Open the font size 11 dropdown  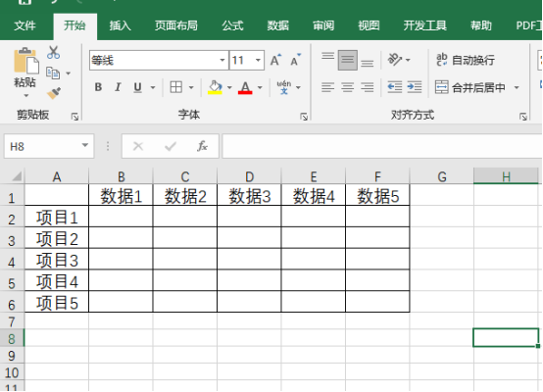point(258,60)
